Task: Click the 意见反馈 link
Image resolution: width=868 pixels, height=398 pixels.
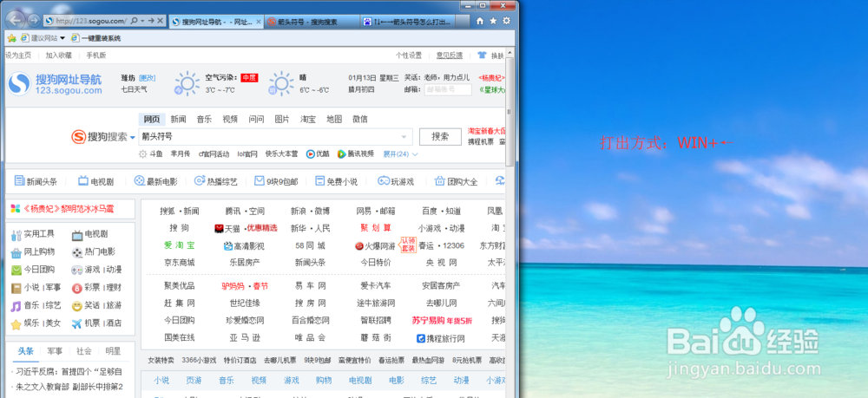Action: point(450,55)
